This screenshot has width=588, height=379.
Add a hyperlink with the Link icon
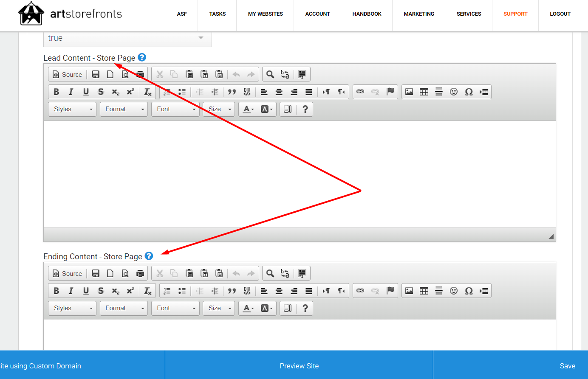point(360,92)
